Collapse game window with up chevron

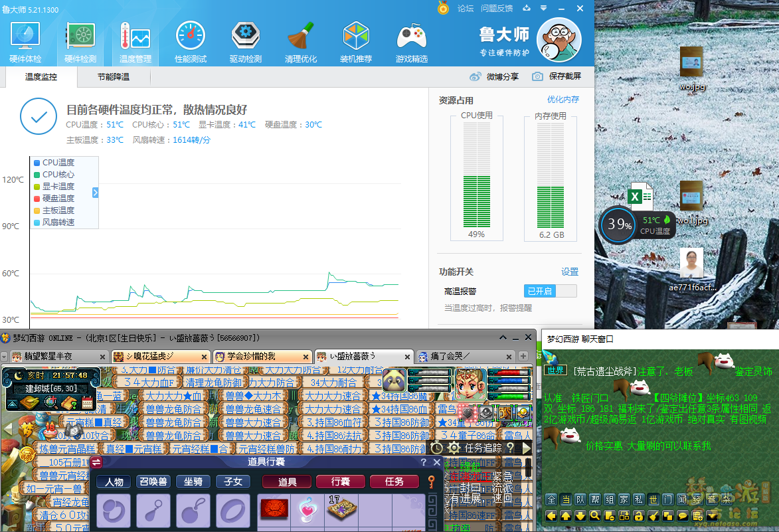click(x=503, y=338)
